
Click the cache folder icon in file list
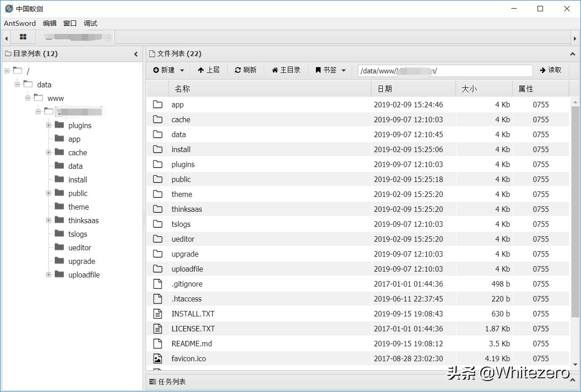[x=157, y=120]
